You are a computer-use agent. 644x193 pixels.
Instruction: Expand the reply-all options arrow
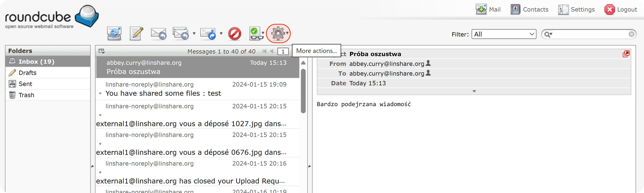194,33
